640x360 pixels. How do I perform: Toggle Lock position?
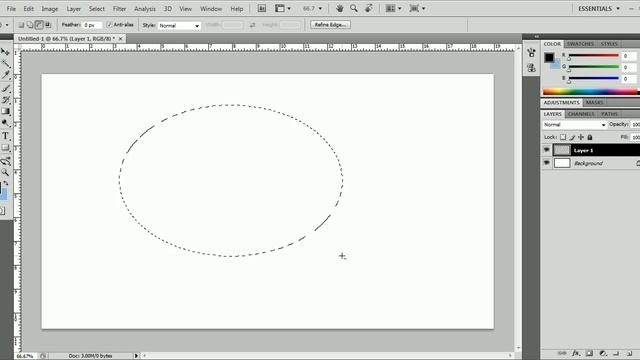581,137
